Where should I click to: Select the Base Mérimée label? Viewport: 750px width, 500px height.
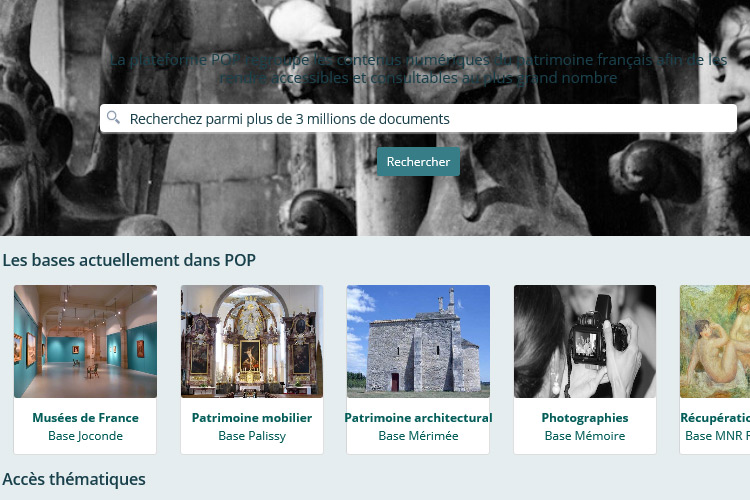click(418, 436)
